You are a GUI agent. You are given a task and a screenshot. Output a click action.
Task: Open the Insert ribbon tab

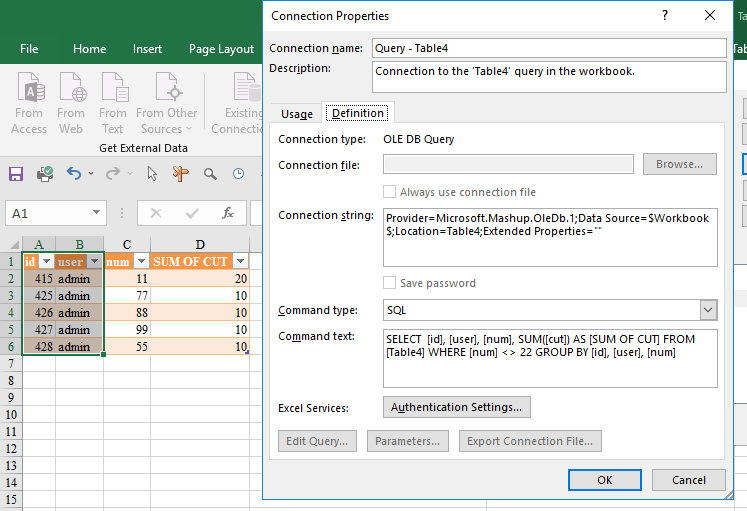tap(147, 49)
